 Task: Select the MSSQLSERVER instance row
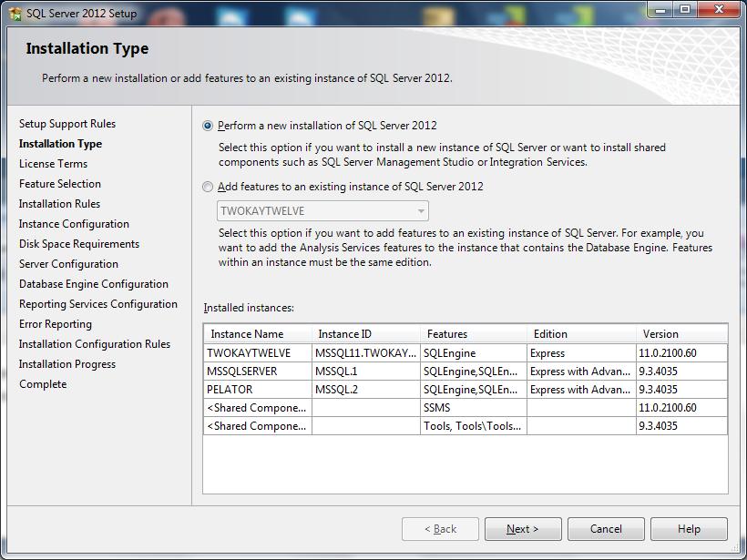466,371
